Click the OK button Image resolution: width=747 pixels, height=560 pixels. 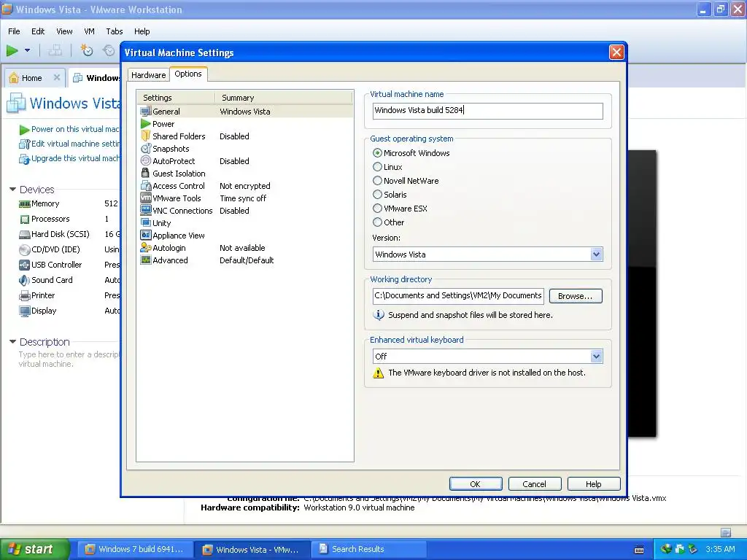476,484
